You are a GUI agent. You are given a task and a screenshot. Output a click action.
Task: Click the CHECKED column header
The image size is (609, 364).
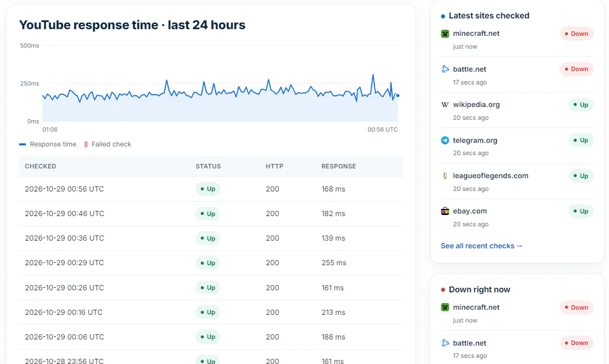click(x=40, y=166)
